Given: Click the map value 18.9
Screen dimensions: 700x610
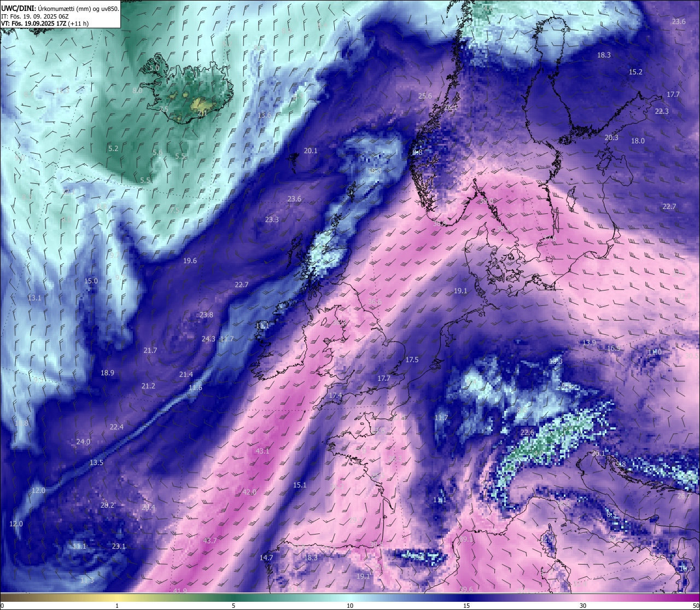Looking at the screenshot, I should tap(107, 373).
